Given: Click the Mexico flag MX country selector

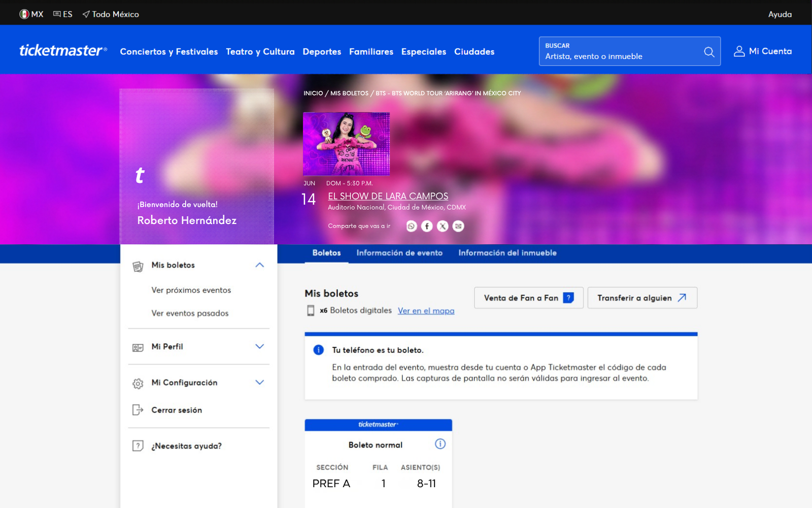Looking at the screenshot, I should 31,14.
